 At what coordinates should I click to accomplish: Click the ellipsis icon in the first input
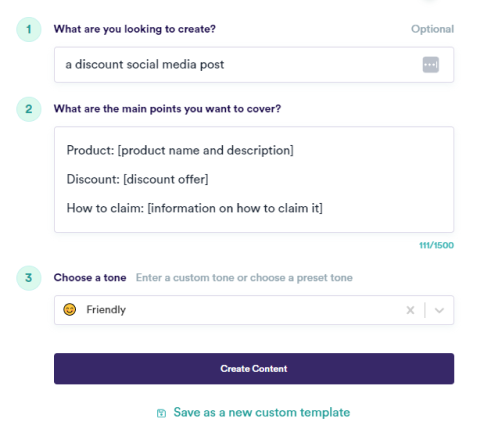pyautogui.click(x=431, y=65)
